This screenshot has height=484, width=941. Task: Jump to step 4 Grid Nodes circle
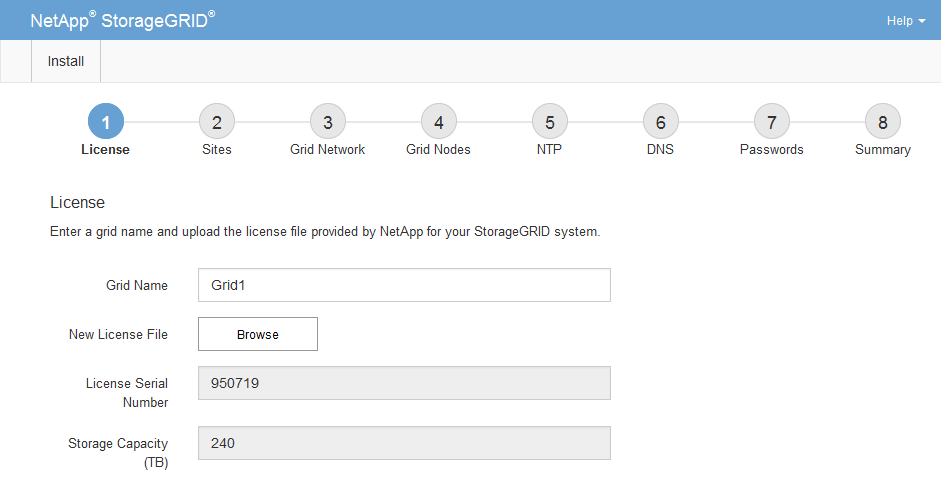(438, 123)
